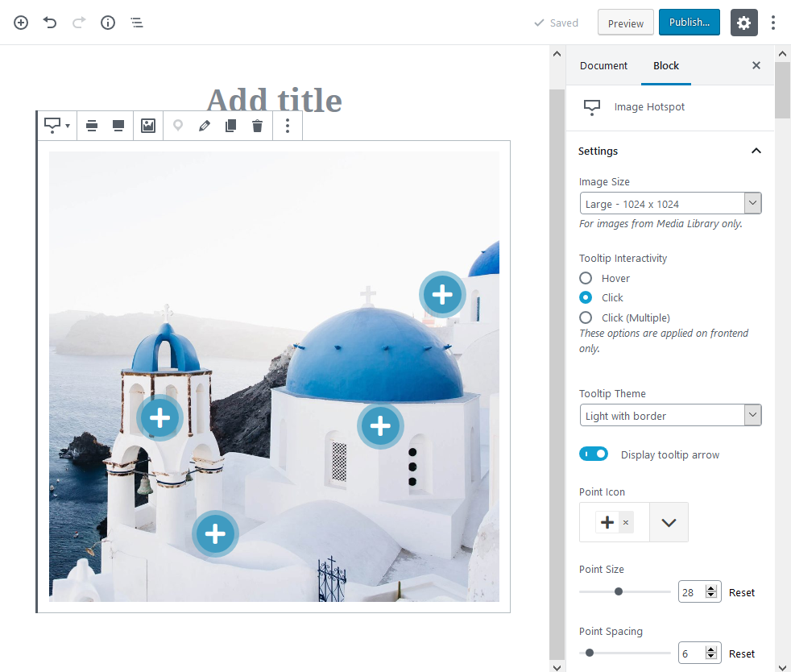The width and height of the screenshot is (791, 672).
Task: Adjust the Point Spacing slider handle
Action: [589, 653]
